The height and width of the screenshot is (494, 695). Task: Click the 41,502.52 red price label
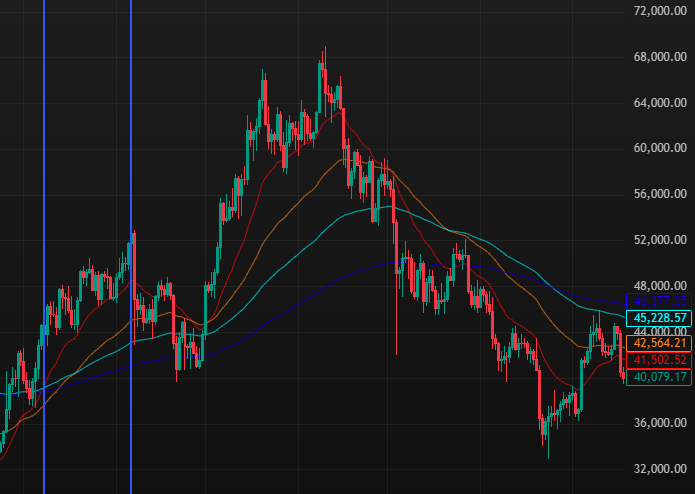(x=659, y=360)
